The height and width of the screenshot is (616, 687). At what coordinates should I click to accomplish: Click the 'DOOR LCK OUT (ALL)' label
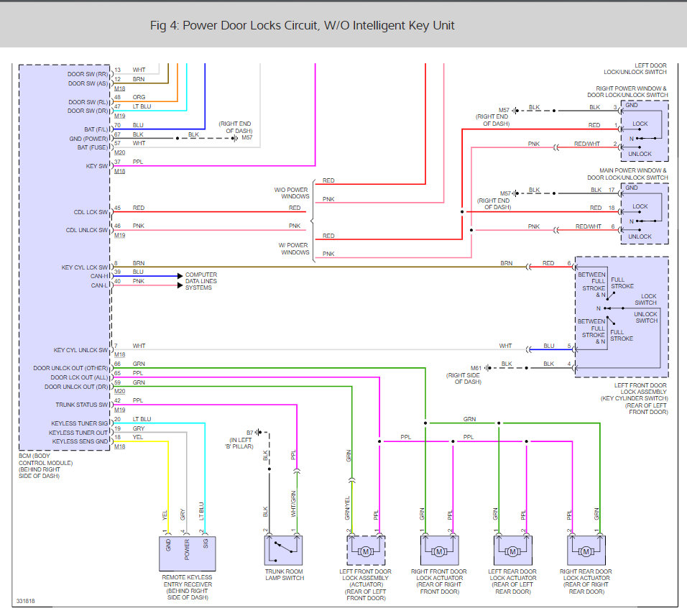pyautogui.click(x=79, y=377)
